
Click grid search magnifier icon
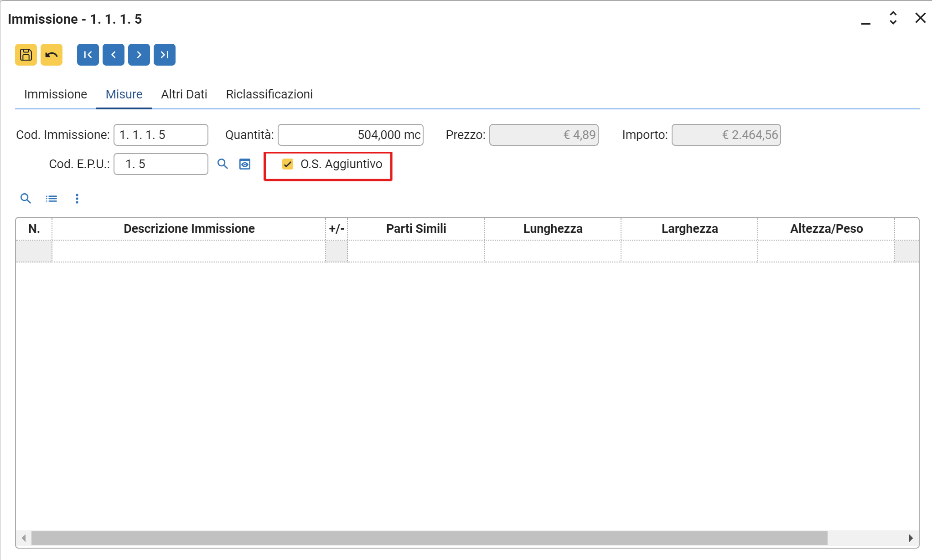pyautogui.click(x=26, y=199)
